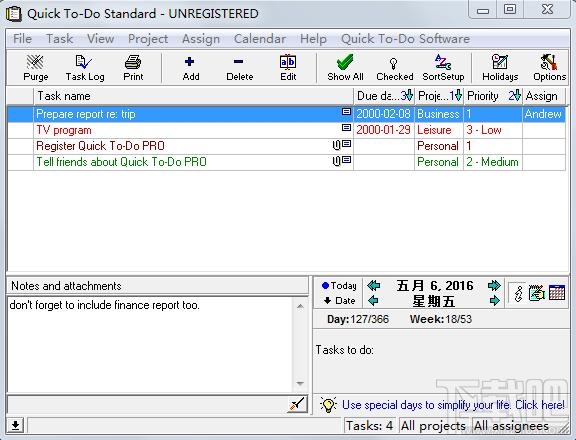
Task: Follow the 'Use special days' link
Action: click(453, 405)
